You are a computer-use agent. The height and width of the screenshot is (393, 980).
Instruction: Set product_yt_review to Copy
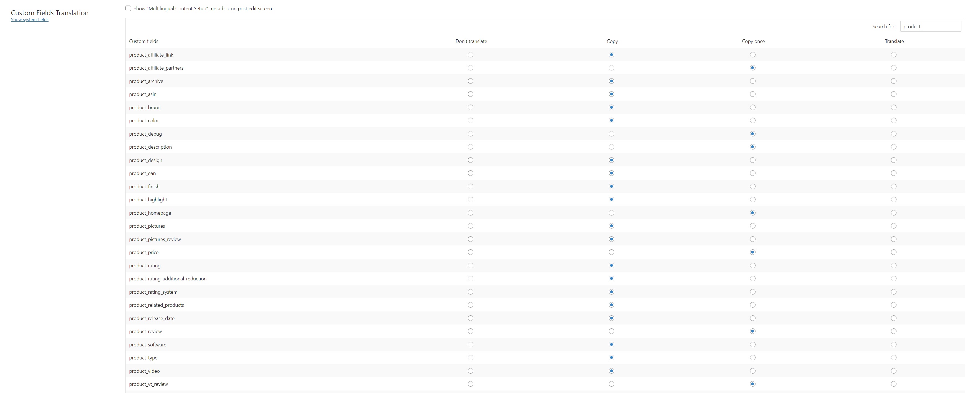coord(611,384)
